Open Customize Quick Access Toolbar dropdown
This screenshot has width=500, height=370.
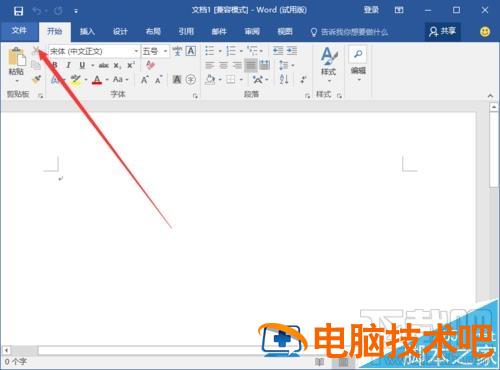(76, 11)
